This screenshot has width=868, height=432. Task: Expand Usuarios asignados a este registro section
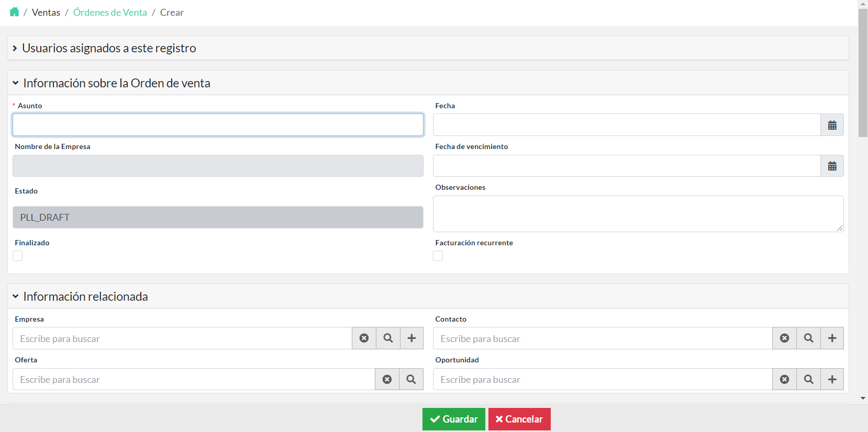[x=108, y=48]
